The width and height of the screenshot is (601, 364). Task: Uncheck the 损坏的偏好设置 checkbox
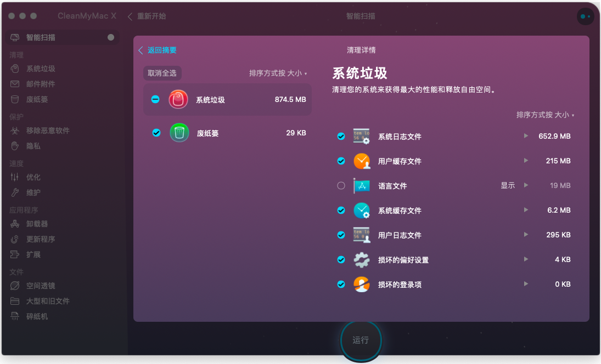(341, 260)
